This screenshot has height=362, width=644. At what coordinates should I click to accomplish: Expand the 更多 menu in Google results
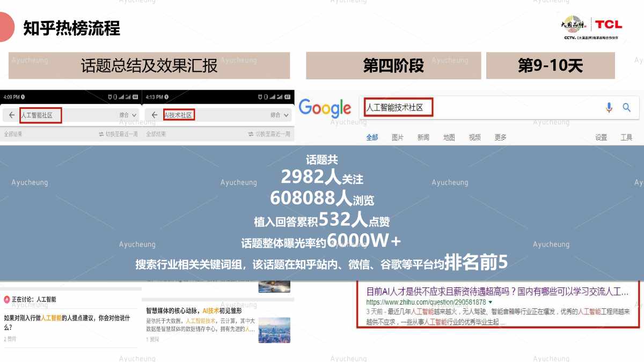[500, 137]
